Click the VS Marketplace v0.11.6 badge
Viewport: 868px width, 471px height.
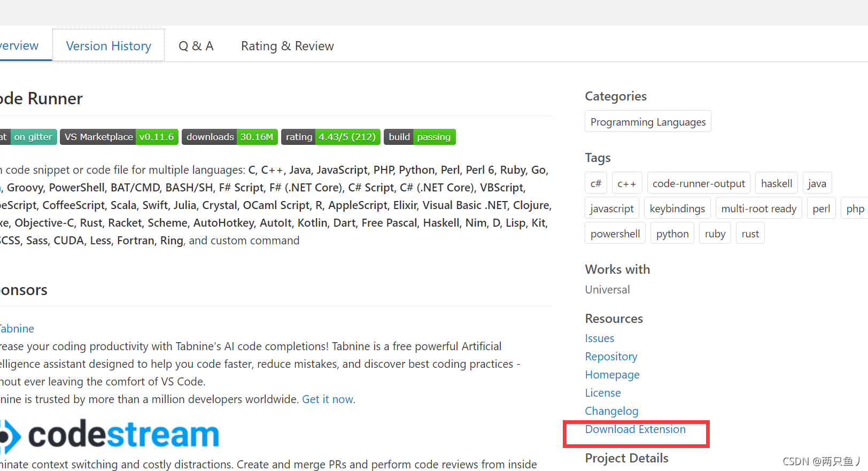(119, 137)
